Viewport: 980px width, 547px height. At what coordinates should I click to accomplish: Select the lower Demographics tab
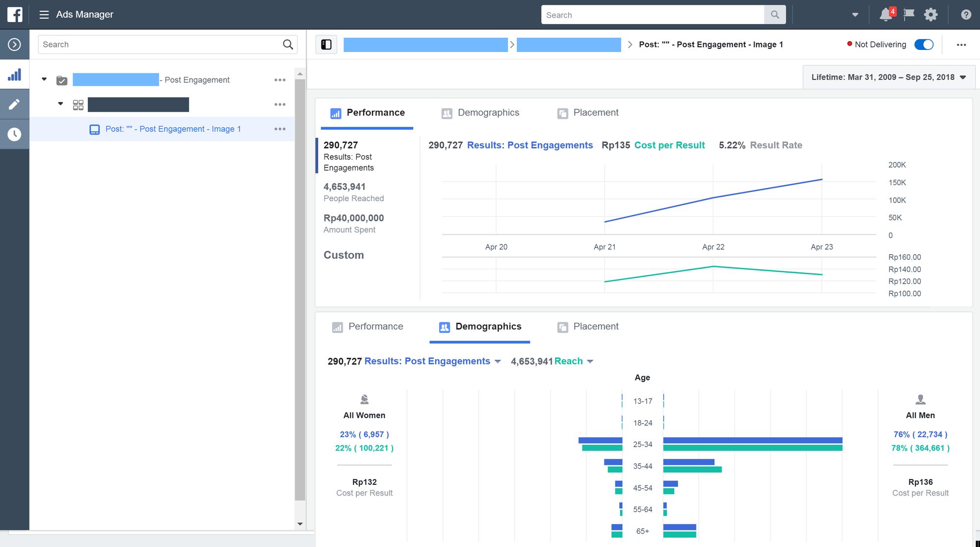tap(480, 327)
